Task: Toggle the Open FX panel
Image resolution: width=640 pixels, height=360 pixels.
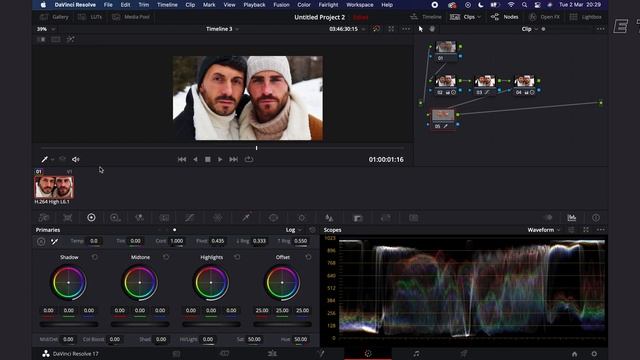Action: 544,17
